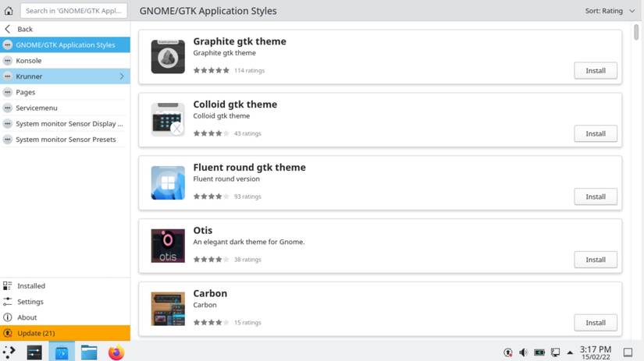Click 'An elegant dark theme for Gnome.' description

pyautogui.click(x=249, y=242)
